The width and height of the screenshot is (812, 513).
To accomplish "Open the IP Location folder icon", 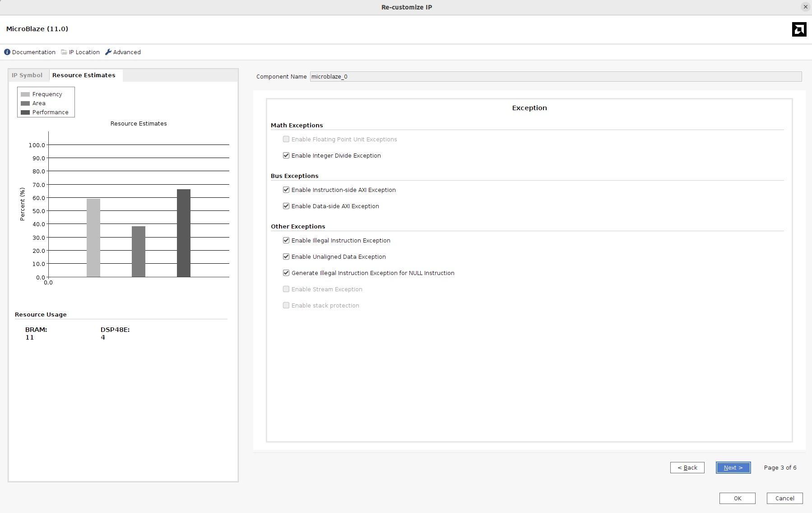I will coord(64,52).
